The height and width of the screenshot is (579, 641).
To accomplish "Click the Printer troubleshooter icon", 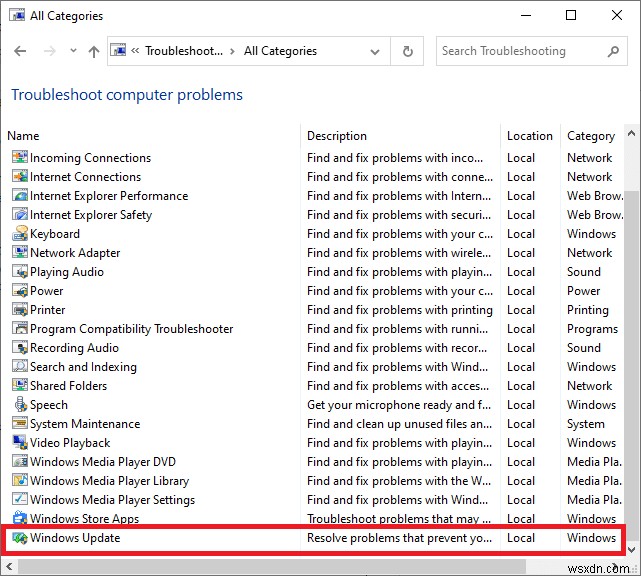I will pyautogui.click(x=20, y=310).
